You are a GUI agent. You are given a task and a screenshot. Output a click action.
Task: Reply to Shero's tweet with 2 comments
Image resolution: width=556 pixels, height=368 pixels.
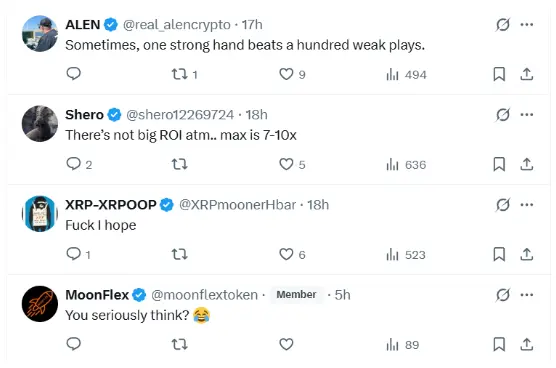click(79, 164)
